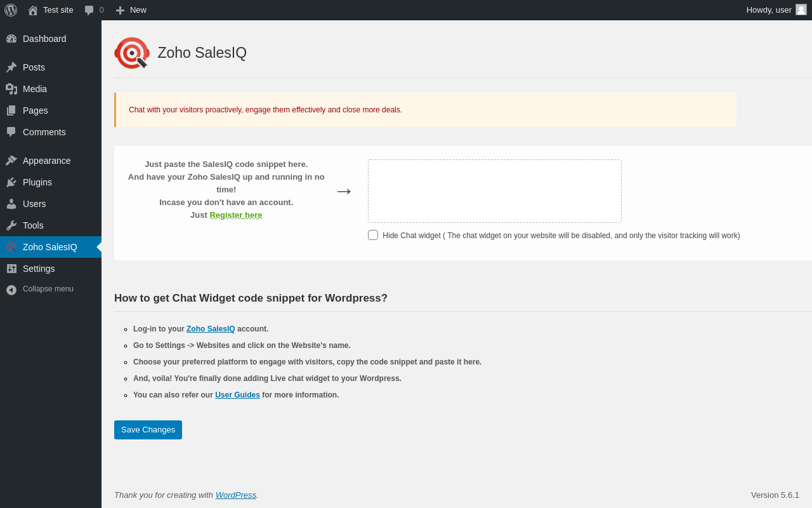The width and height of the screenshot is (812, 508).
Task: Go to Posts menu
Action: coord(34,67)
